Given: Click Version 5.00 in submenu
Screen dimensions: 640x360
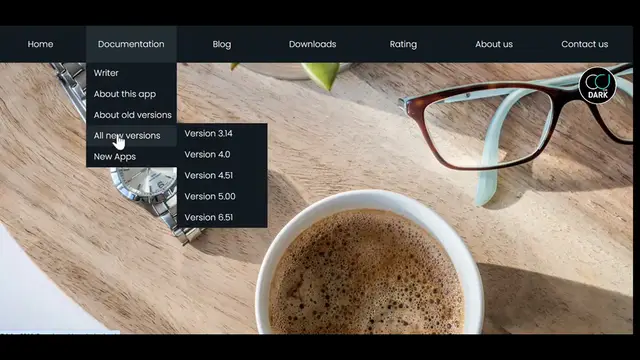Looking at the screenshot, I should (222, 196).
